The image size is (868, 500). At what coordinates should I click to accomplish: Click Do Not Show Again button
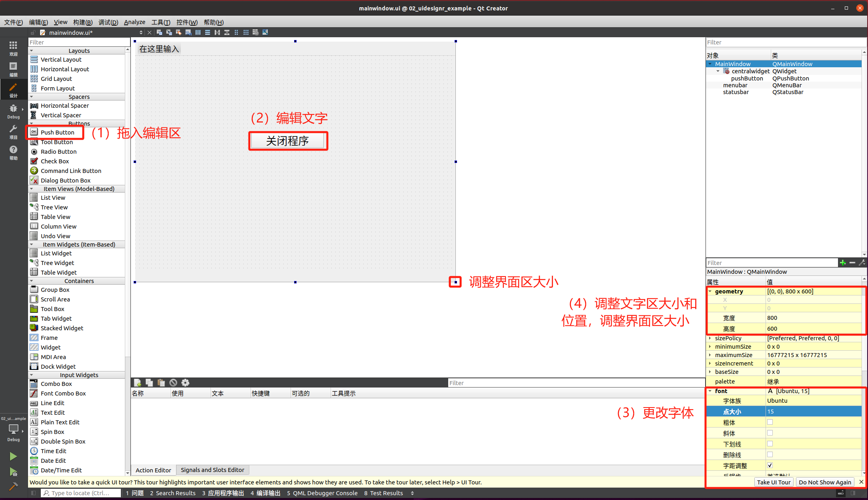coord(824,482)
